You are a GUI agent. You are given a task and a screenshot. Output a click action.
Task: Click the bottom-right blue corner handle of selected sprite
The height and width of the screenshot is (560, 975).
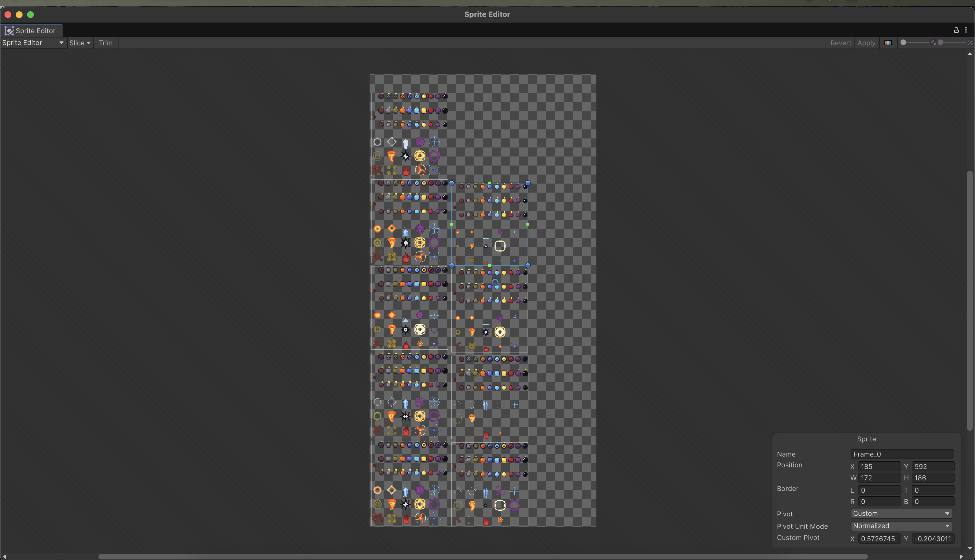pos(528,265)
